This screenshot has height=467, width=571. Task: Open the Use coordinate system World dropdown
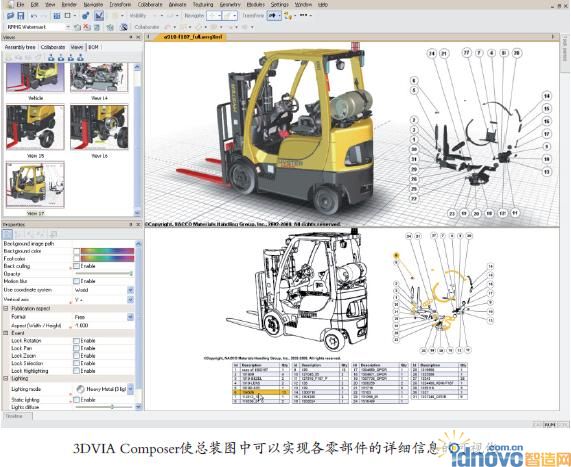(x=130, y=290)
